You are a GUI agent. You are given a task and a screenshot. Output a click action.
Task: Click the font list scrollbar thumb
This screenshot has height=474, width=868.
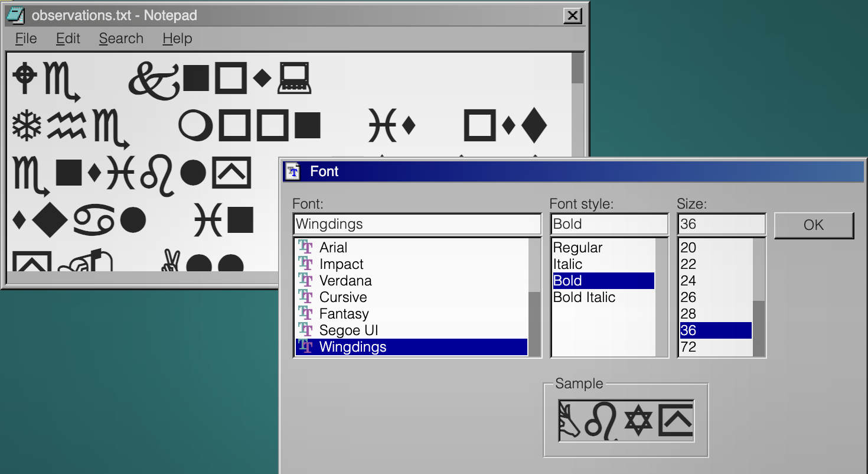tap(534, 324)
